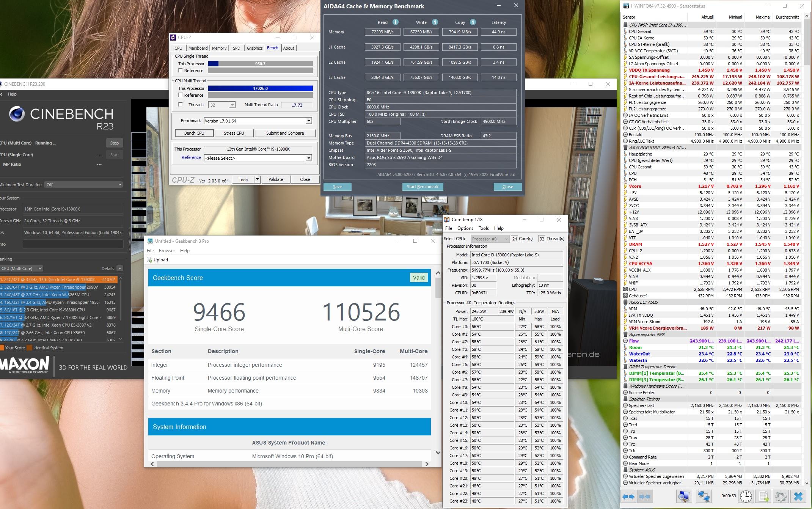Open HWiNFO summary magnifier monitor icon
This screenshot has height=509, width=812.
tap(685, 496)
